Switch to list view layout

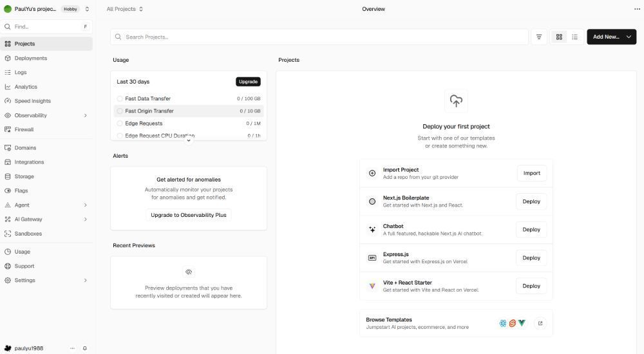(574, 37)
